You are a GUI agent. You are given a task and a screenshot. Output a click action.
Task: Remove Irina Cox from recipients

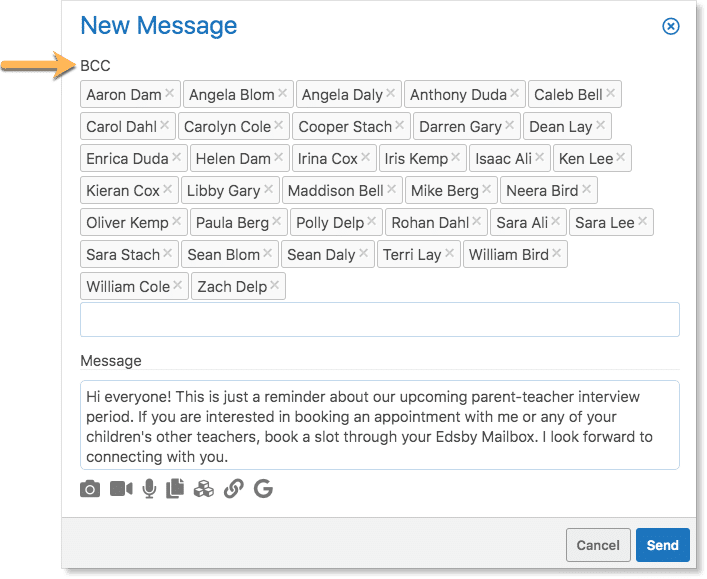point(365,157)
